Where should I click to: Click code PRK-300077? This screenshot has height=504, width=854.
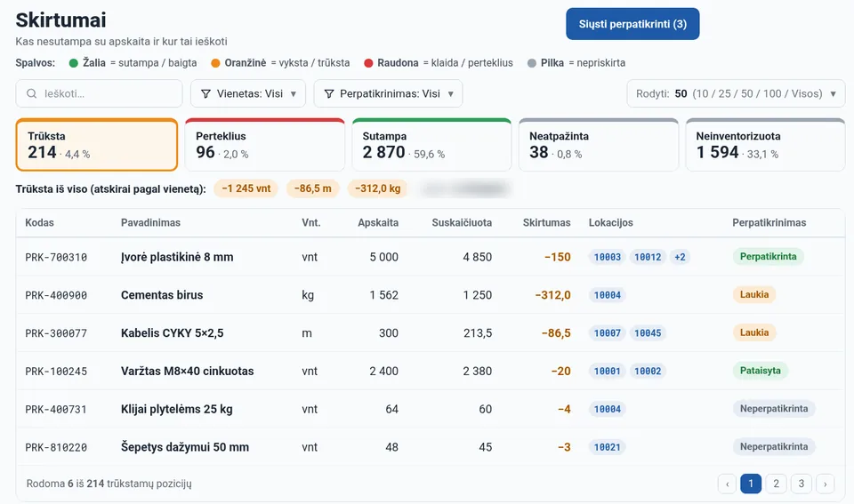pyautogui.click(x=56, y=333)
